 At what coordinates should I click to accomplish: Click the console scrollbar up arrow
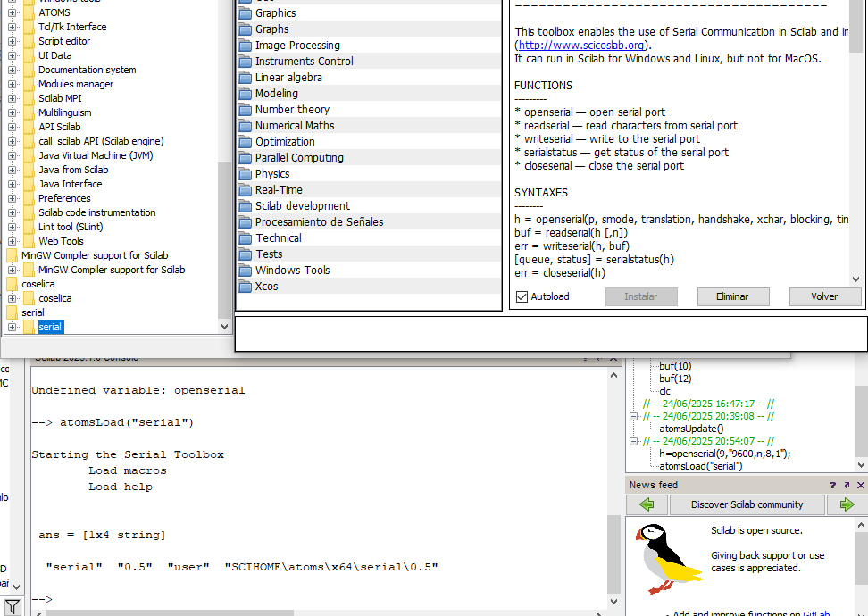613,375
